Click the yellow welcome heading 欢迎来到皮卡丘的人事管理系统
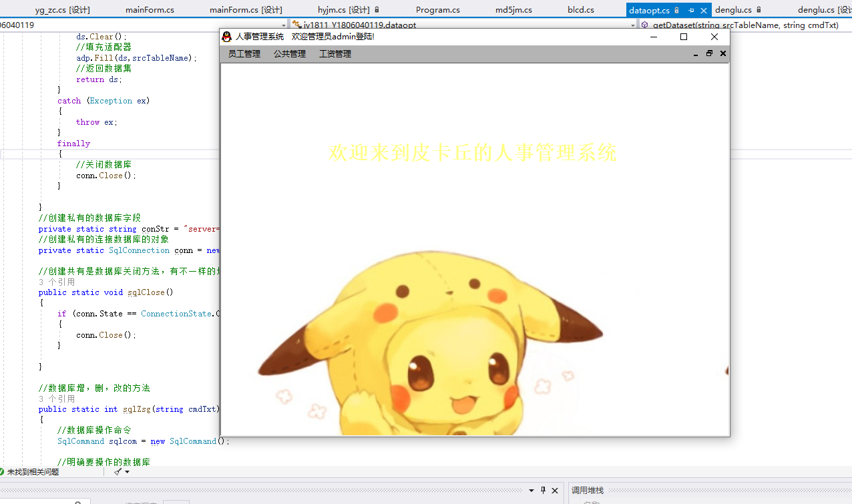 [473, 152]
